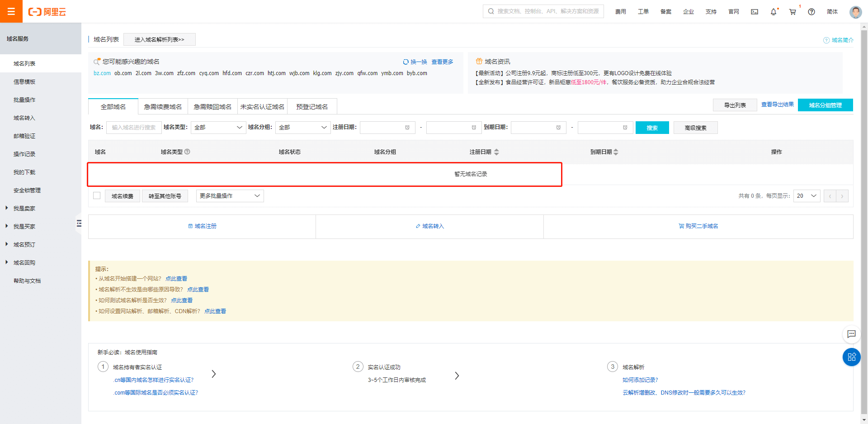Click the 如何添加记录? link

[x=640, y=380]
